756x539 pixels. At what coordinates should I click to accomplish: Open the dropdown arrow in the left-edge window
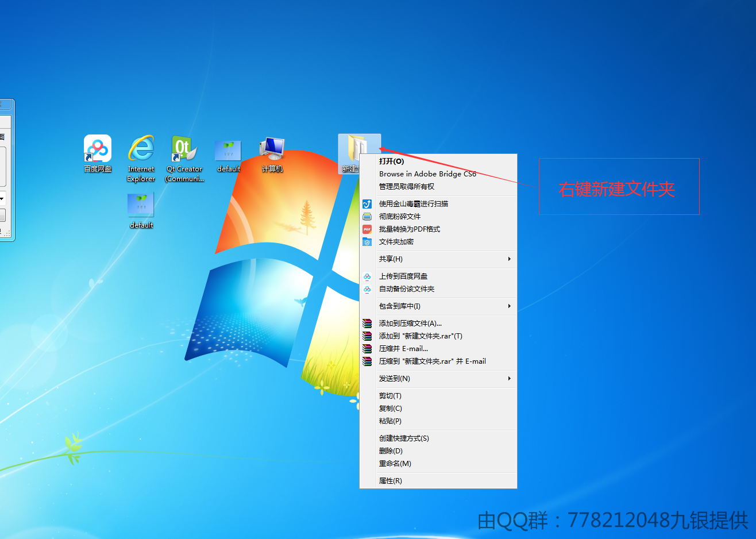point(2,199)
